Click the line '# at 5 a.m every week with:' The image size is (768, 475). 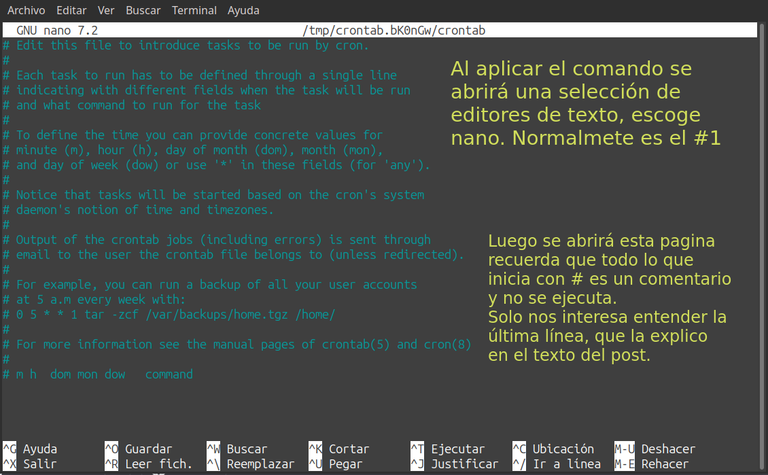[x=94, y=299]
